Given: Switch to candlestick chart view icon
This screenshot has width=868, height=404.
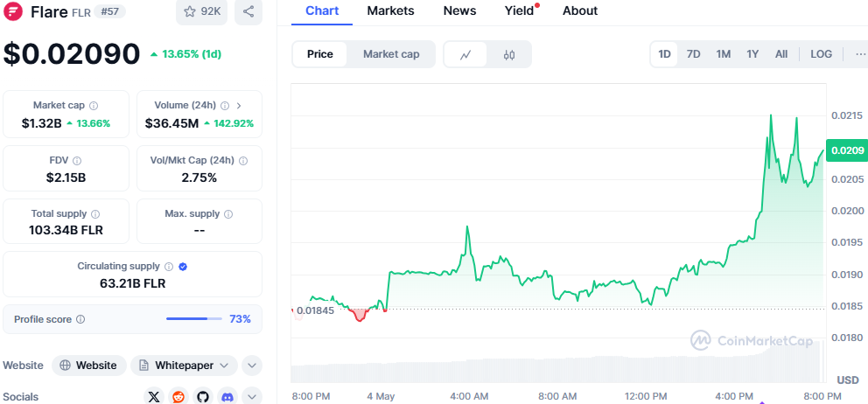Looking at the screenshot, I should [509, 54].
